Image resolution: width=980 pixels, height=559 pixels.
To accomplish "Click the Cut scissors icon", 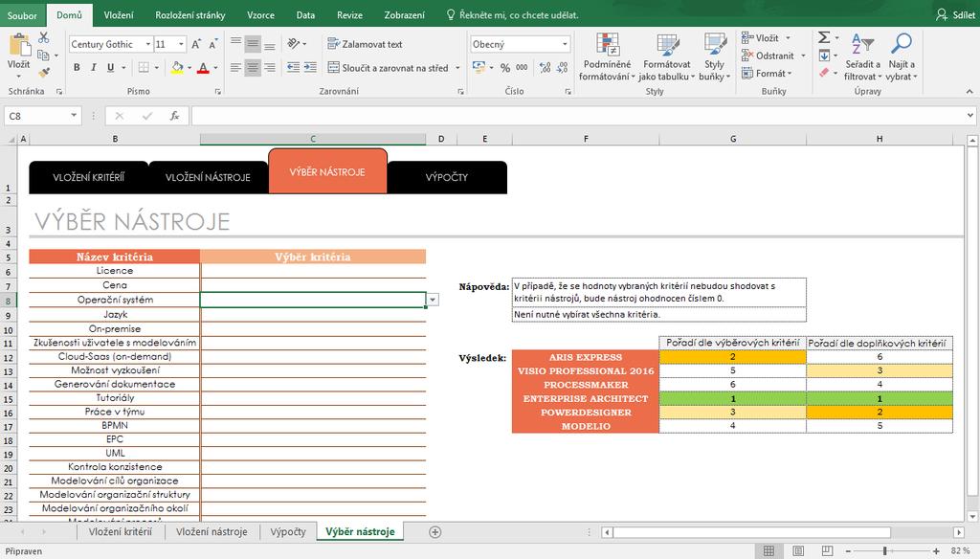I will (x=44, y=38).
